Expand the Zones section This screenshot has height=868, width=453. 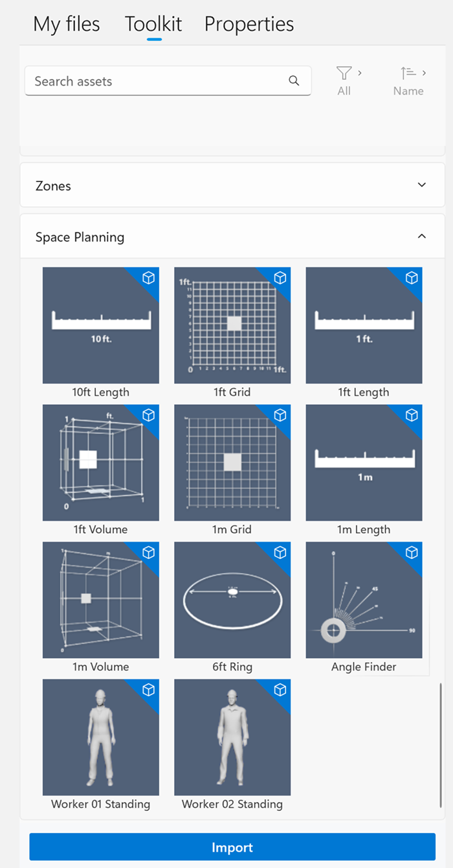[232, 185]
